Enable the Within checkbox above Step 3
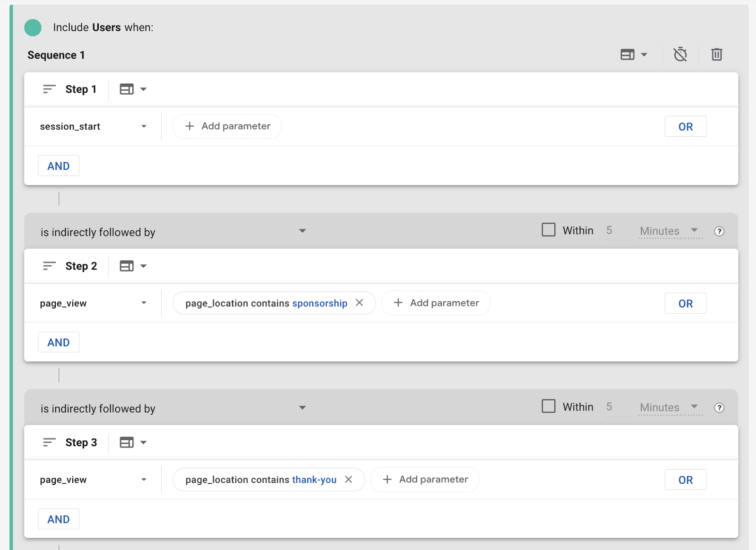This screenshot has width=756, height=550. (548, 407)
